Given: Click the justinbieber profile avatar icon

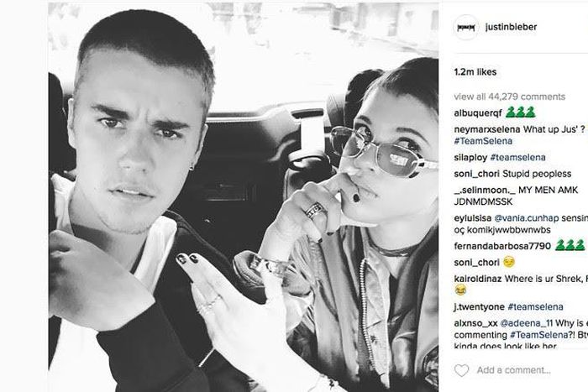Looking at the screenshot, I should click(465, 28).
